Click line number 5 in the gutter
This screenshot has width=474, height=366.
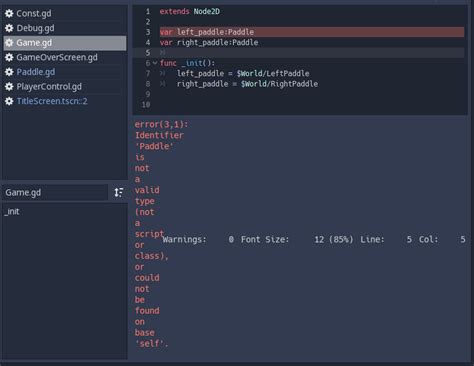click(148, 53)
